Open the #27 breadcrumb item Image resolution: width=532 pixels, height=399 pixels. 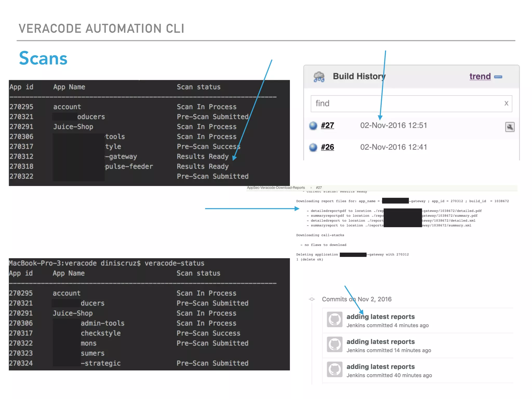click(319, 188)
